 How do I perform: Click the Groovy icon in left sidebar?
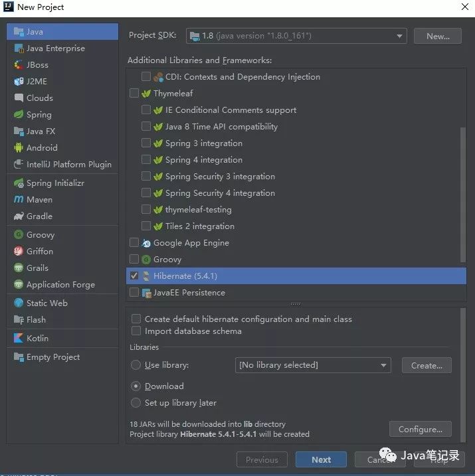[x=19, y=234]
